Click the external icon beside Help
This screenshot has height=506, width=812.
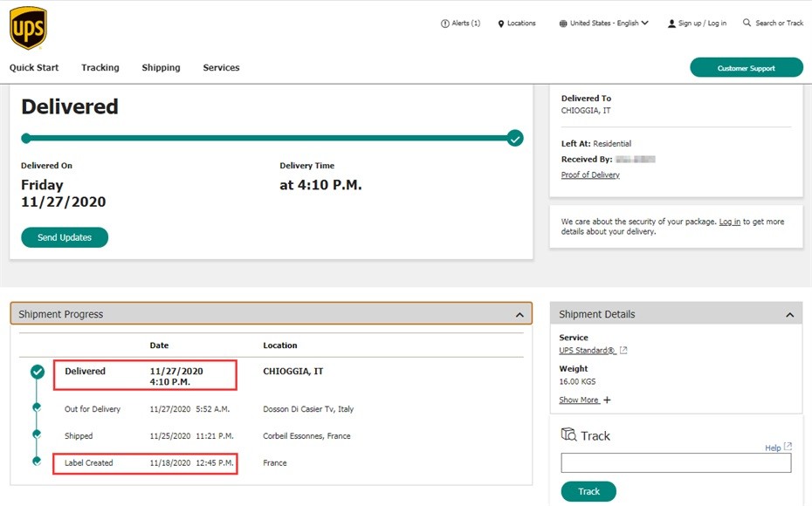point(788,446)
